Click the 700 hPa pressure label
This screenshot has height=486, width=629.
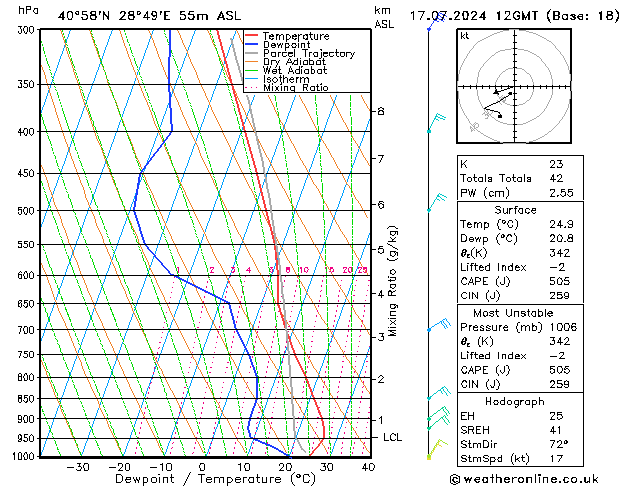[28, 330]
